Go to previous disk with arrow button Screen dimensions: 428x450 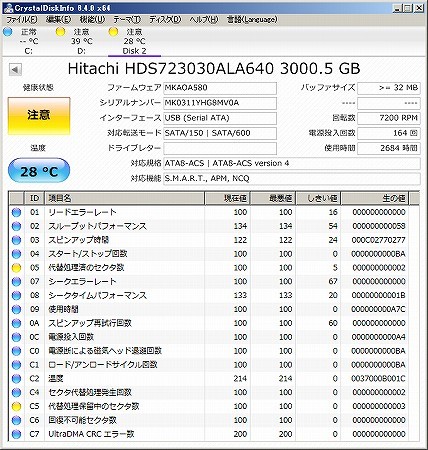(x=15, y=70)
